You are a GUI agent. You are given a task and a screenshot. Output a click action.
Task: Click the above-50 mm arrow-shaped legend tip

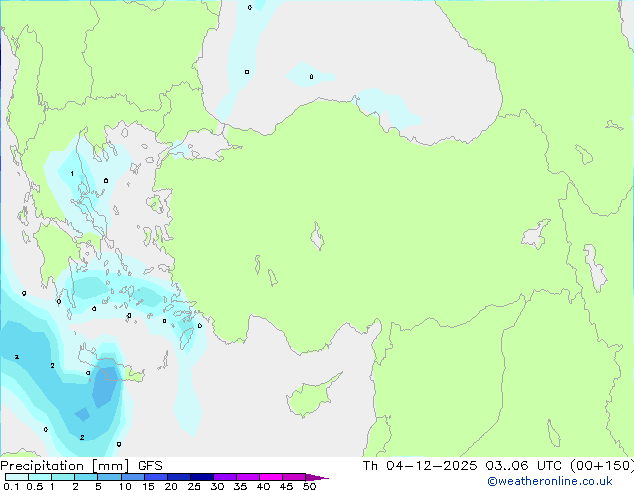point(317,477)
